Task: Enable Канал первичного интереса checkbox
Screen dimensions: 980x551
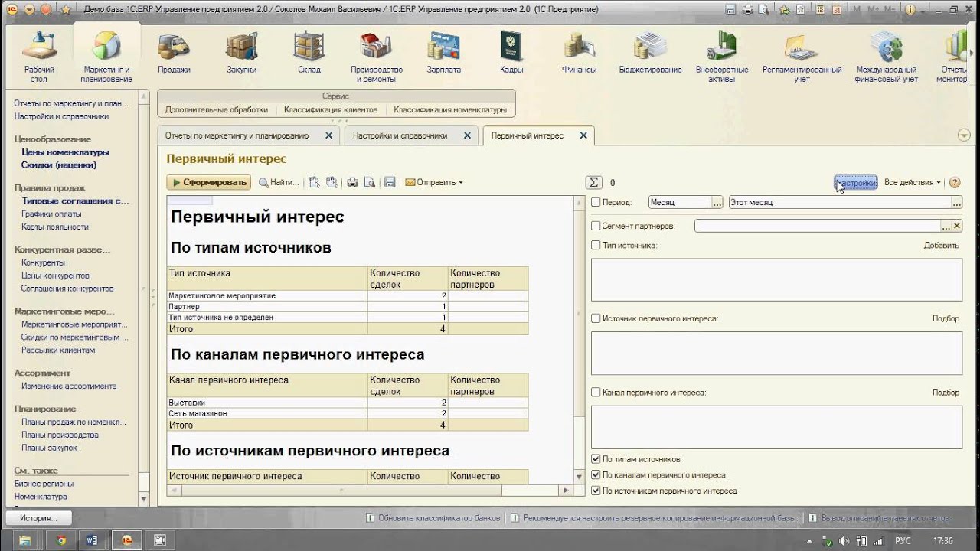Action: click(596, 392)
